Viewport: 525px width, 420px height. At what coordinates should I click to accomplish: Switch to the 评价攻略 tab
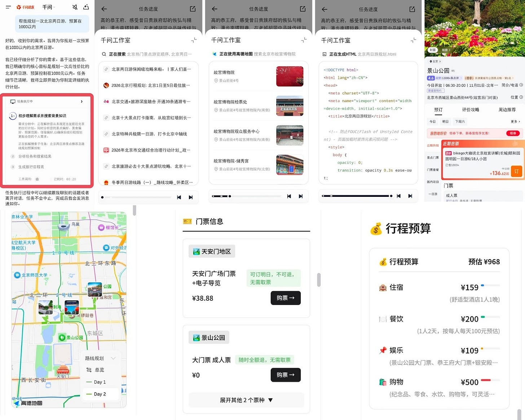[x=471, y=110]
